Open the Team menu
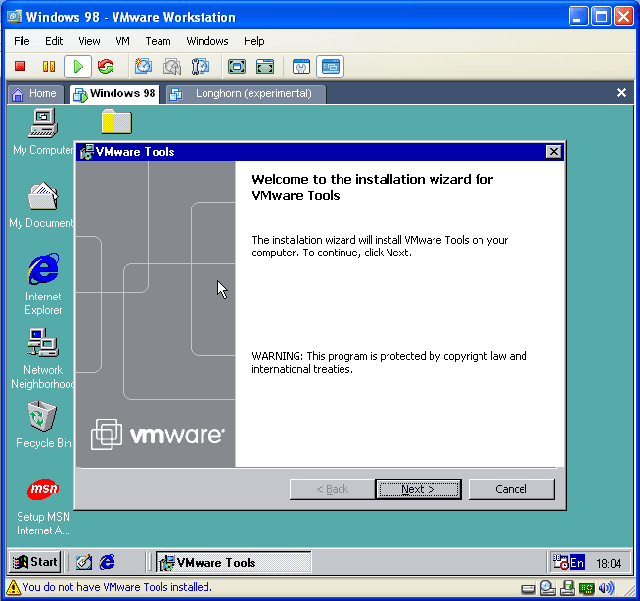The height and width of the screenshot is (601, 640). tap(158, 41)
